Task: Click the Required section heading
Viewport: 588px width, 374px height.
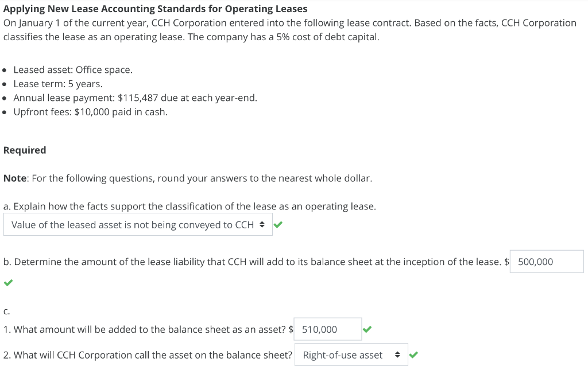Action: (24, 150)
